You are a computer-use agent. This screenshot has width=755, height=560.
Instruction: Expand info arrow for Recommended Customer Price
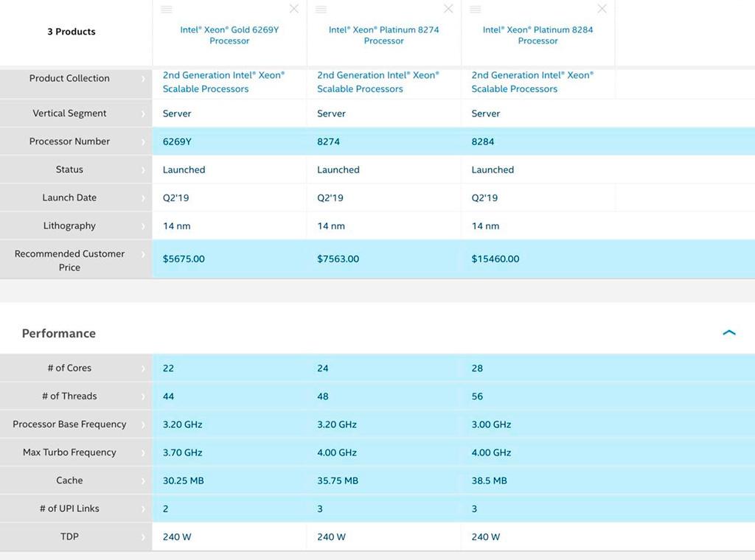coord(143,254)
